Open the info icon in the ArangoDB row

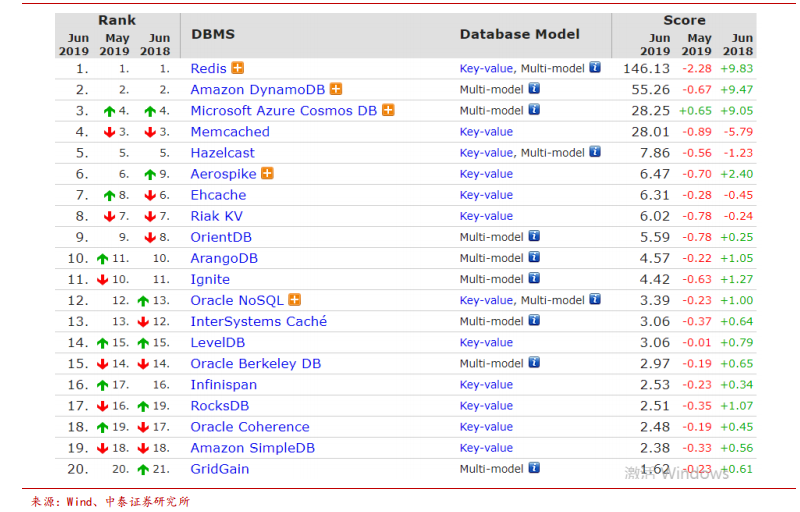534,257
